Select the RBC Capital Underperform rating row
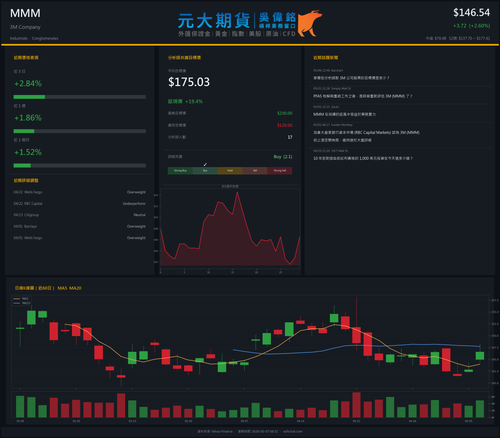The height and width of the screenshot is (438, 500). 80,204
